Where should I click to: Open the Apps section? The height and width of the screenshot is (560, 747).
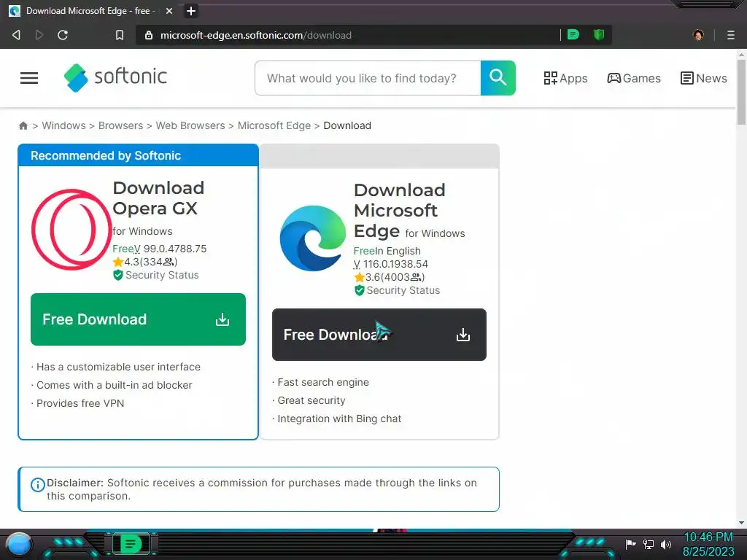coord(565,78)
